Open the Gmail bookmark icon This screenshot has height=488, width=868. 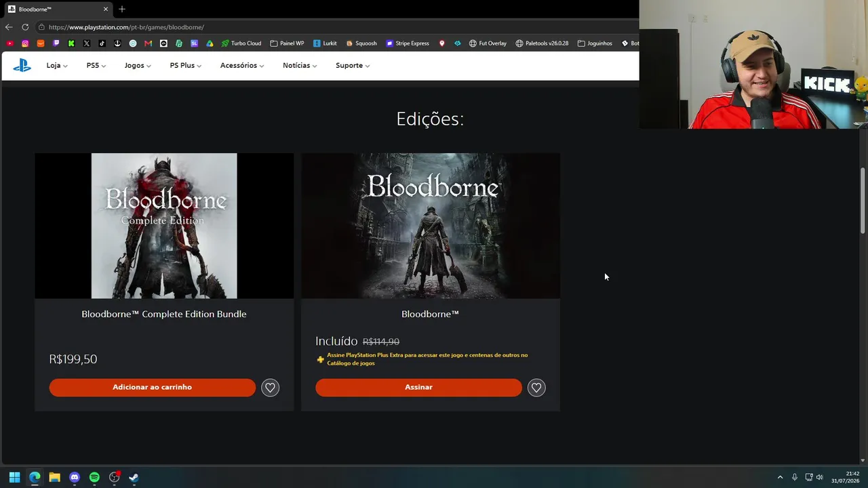pyautogui.click(x=148, y=43)
